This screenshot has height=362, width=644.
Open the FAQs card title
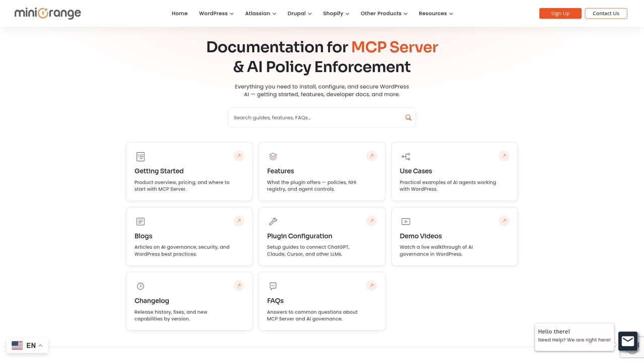[x=275, y=301]
